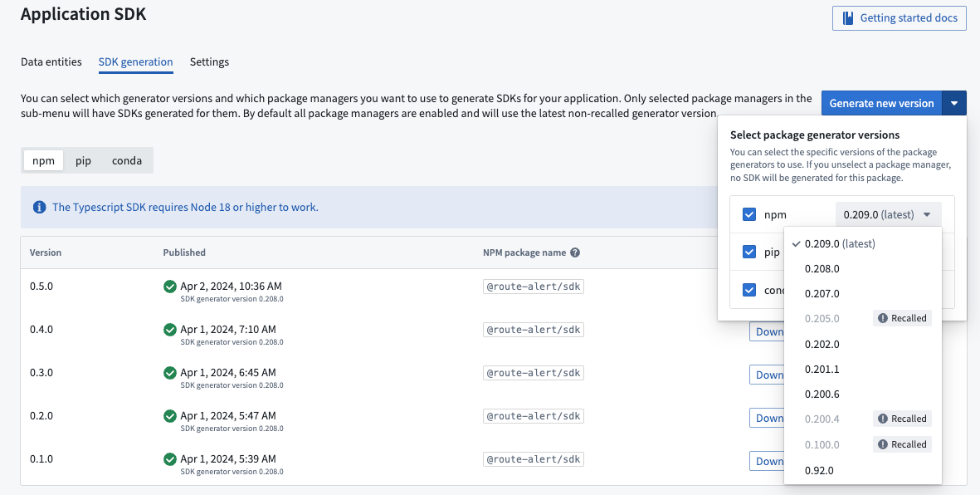Click @route-alert/sdk package name in 0.4.0 row

533,330
